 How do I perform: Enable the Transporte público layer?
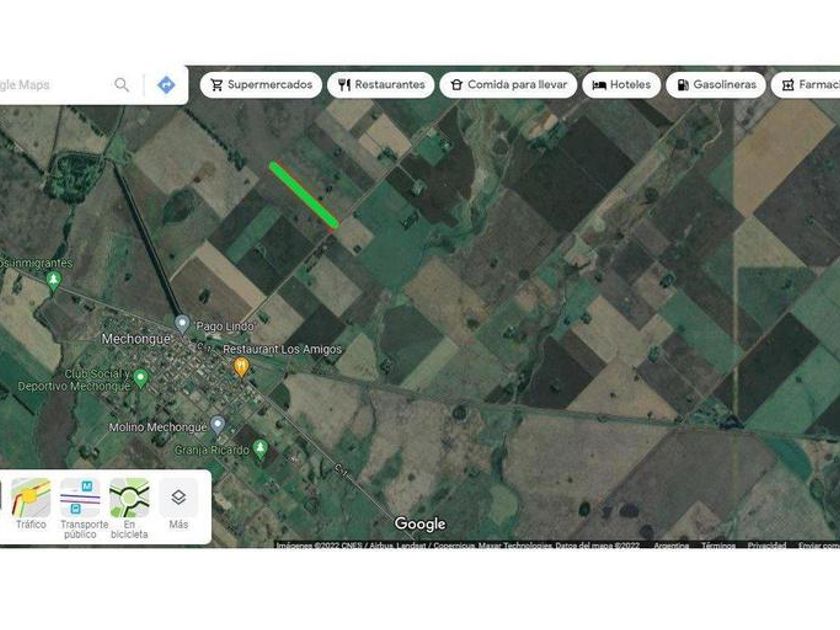(x=80, y=509)
